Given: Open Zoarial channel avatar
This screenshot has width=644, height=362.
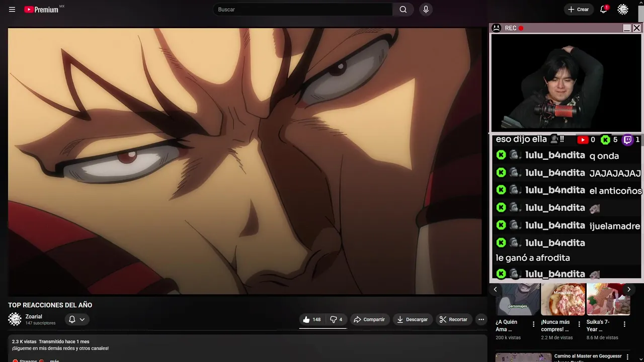Looking at the screenshot, I should click(15, 319).
